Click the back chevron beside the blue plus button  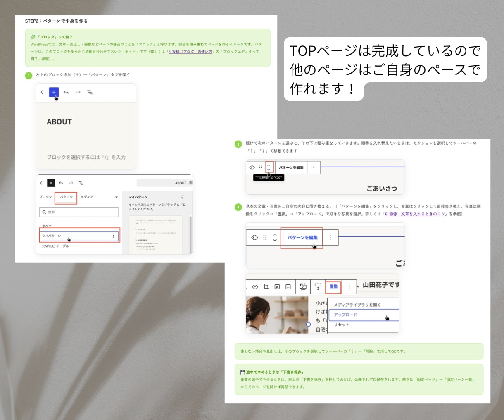pos(42,92)
